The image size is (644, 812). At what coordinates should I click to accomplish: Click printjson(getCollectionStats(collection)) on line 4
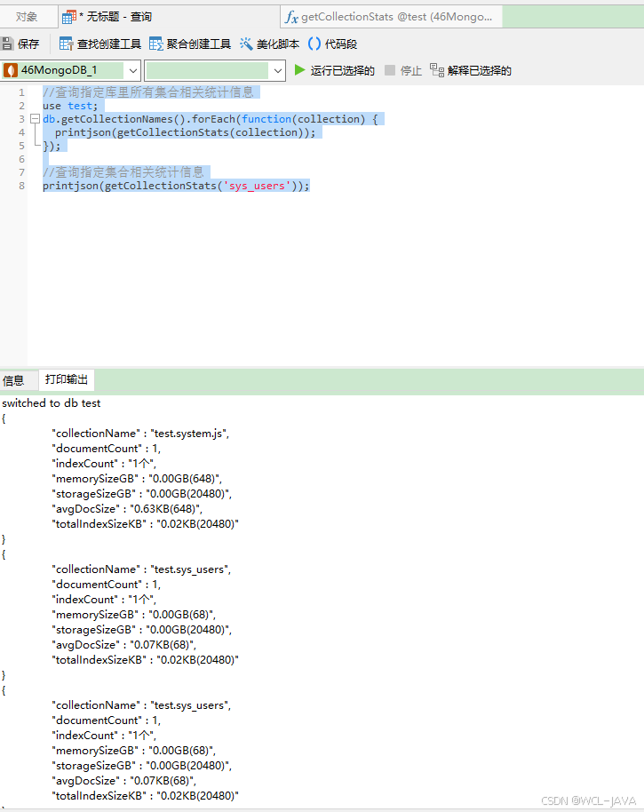(186, 132)
